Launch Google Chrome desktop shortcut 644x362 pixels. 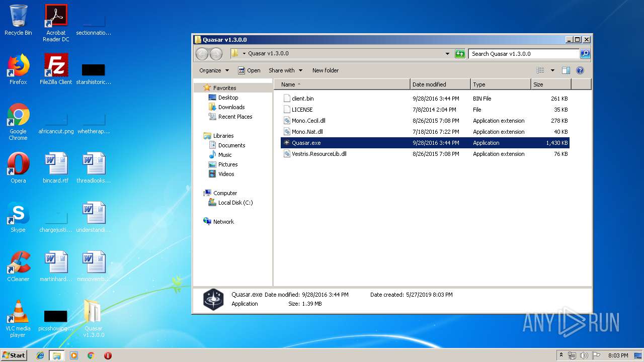tap(18, 122)
